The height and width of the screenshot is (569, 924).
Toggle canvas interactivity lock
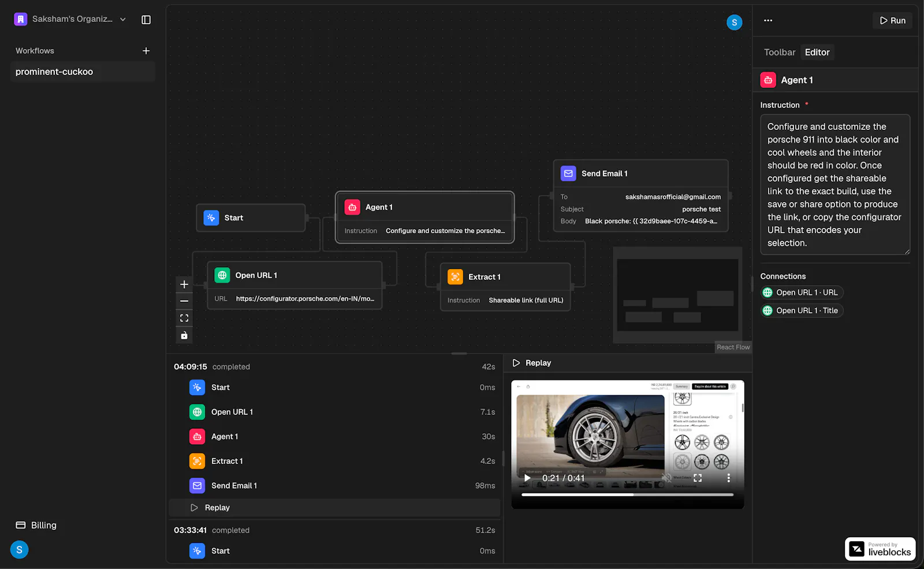(184, 335)
